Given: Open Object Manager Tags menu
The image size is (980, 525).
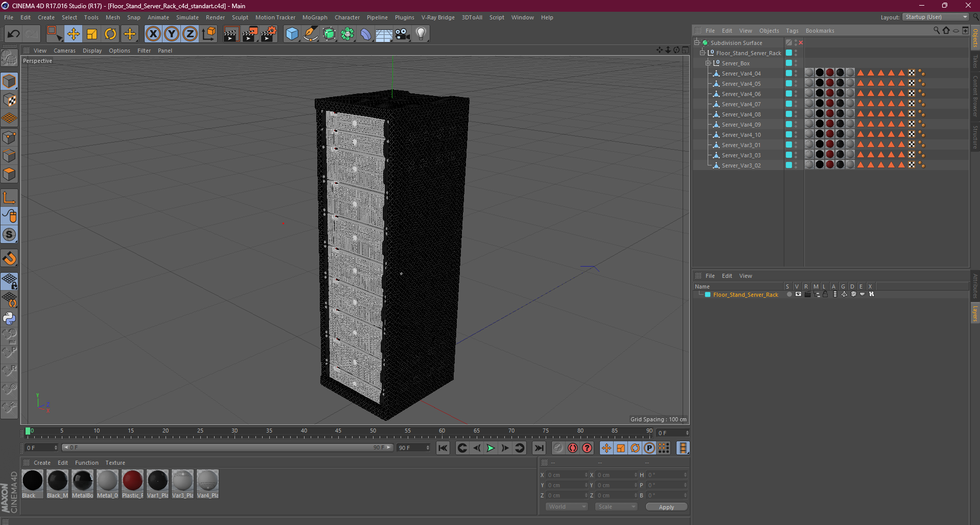Looking at the screenshot, I should pos(792,31).
